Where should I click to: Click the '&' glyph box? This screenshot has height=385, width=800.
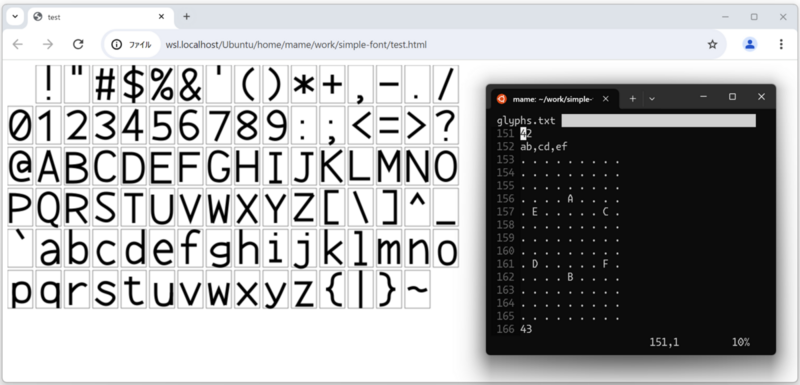click(x=190, y=84)
